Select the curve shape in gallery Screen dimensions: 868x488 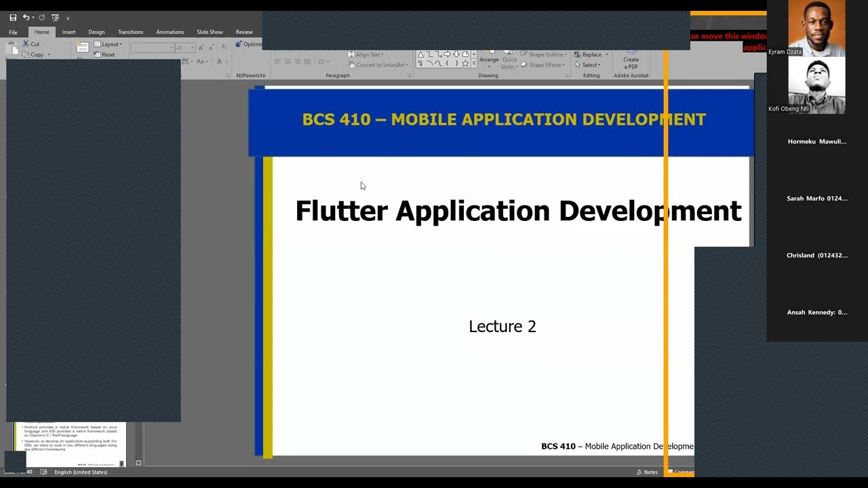point(438,63)
